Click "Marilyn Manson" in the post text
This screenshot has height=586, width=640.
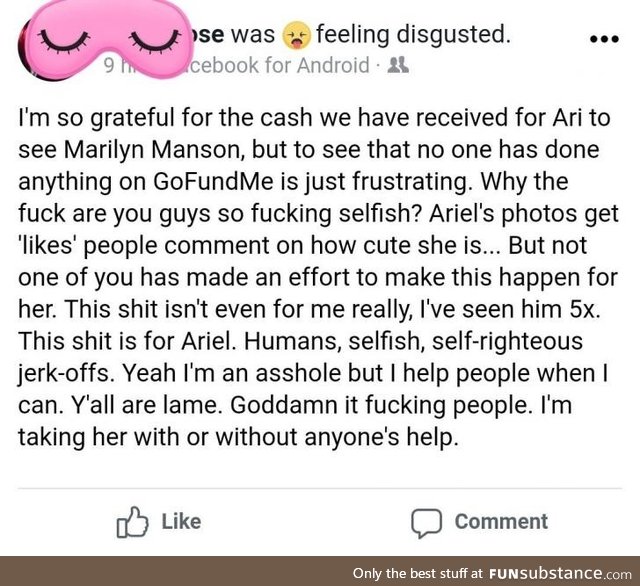pyautogui.click(x=154, y=150)
